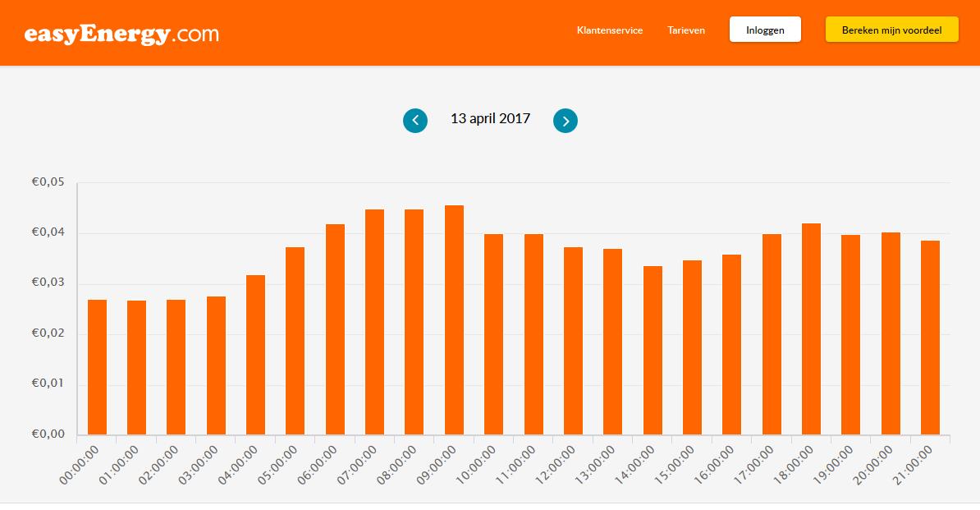Click the 20:00:00 price bar
Viewport: 980px width, 510px height.
click(x=891, y=333)
